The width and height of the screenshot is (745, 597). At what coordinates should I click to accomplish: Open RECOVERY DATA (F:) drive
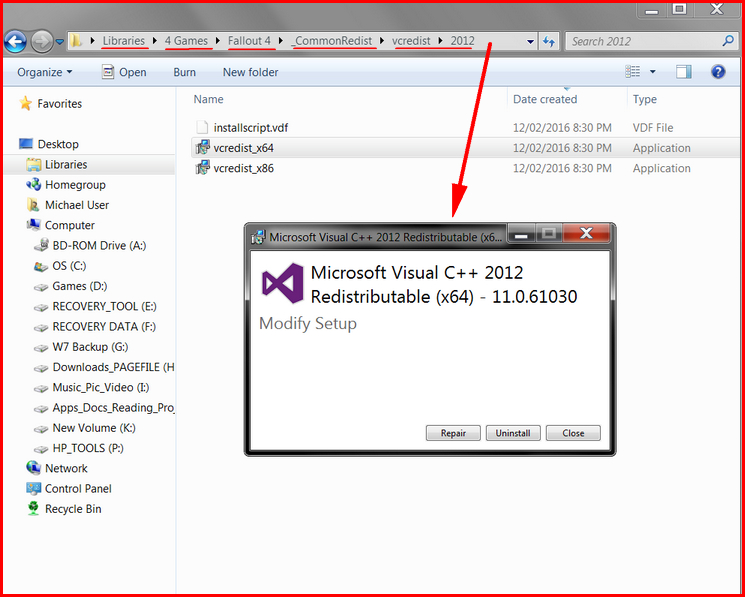point(104,327)
